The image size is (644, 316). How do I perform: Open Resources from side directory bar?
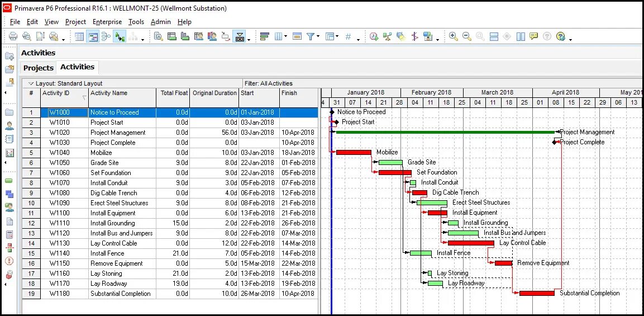pos(9,125)
